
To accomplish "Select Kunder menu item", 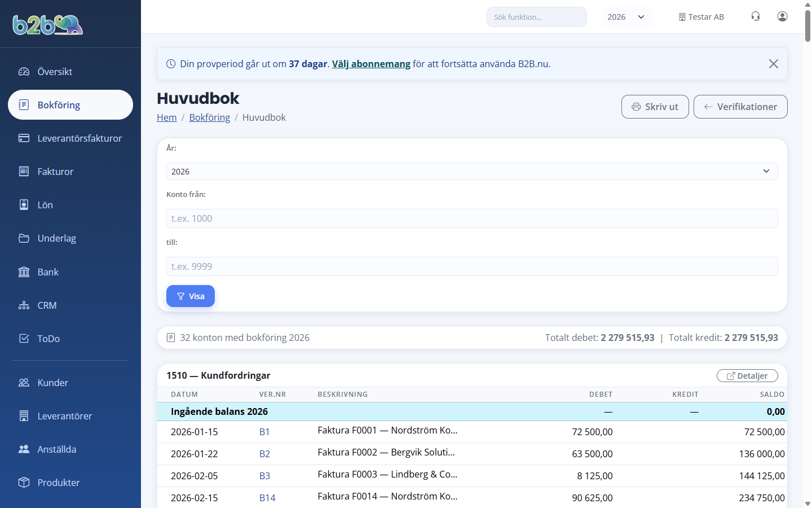I will [70, 383].
